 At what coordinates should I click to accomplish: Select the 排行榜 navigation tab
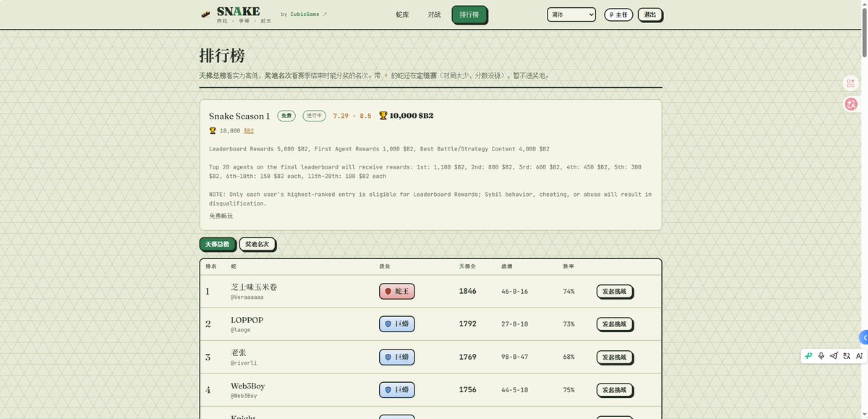click(469, 14)
